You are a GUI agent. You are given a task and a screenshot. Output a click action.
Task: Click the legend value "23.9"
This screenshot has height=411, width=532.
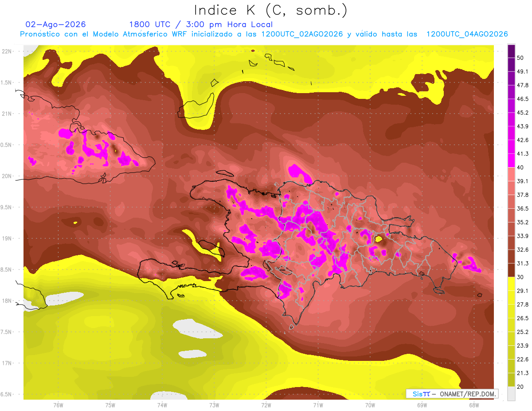(x=523, y=345)
